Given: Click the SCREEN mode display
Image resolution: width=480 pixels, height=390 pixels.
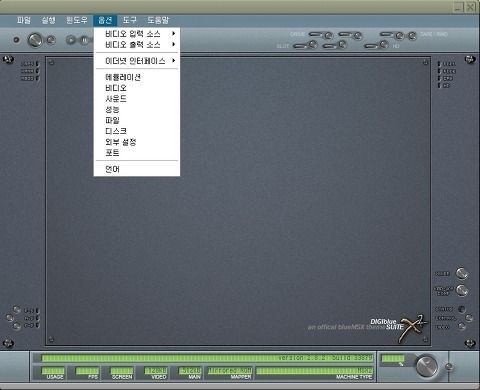Looking at the screenshot, I should 122,371.
